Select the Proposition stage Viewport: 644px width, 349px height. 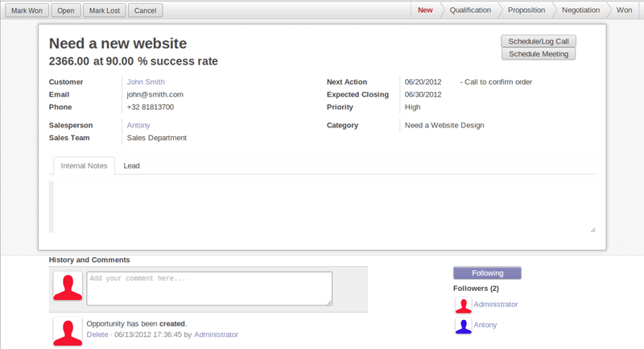pos(526,10)
